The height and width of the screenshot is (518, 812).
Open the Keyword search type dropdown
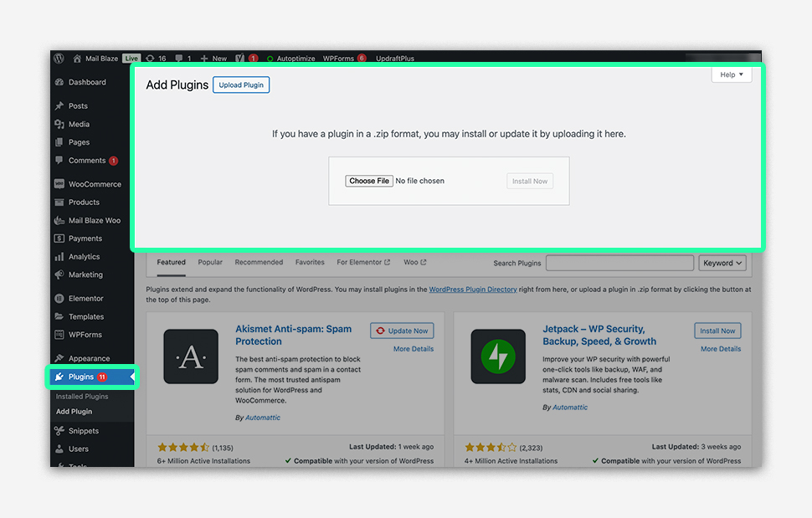tap(722, 263)
